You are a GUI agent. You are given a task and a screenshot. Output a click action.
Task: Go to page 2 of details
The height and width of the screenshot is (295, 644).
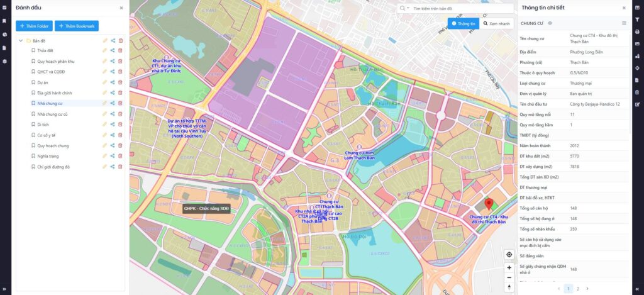coord(578,288)
